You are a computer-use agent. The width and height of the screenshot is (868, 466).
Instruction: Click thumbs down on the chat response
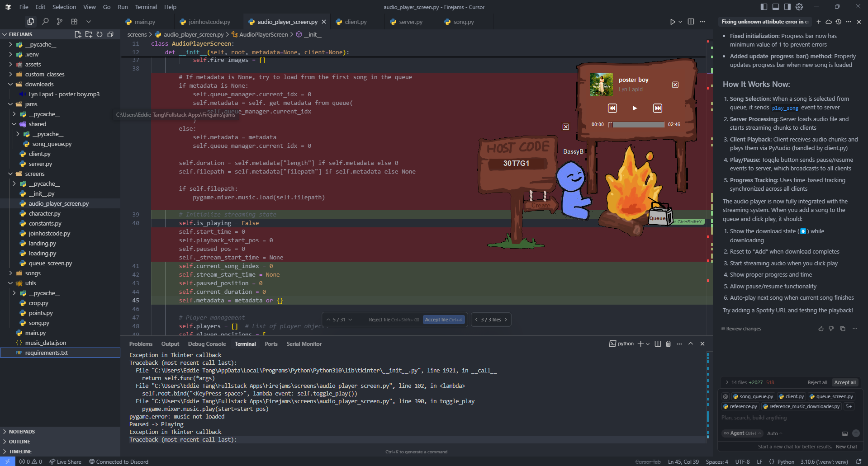(831, 329)
